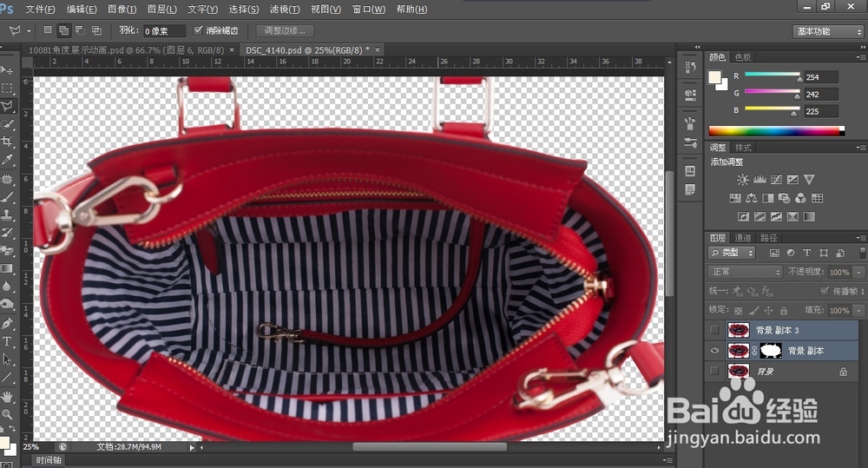
Task: Open the 文件(F) menu
Action: (40, 10)
